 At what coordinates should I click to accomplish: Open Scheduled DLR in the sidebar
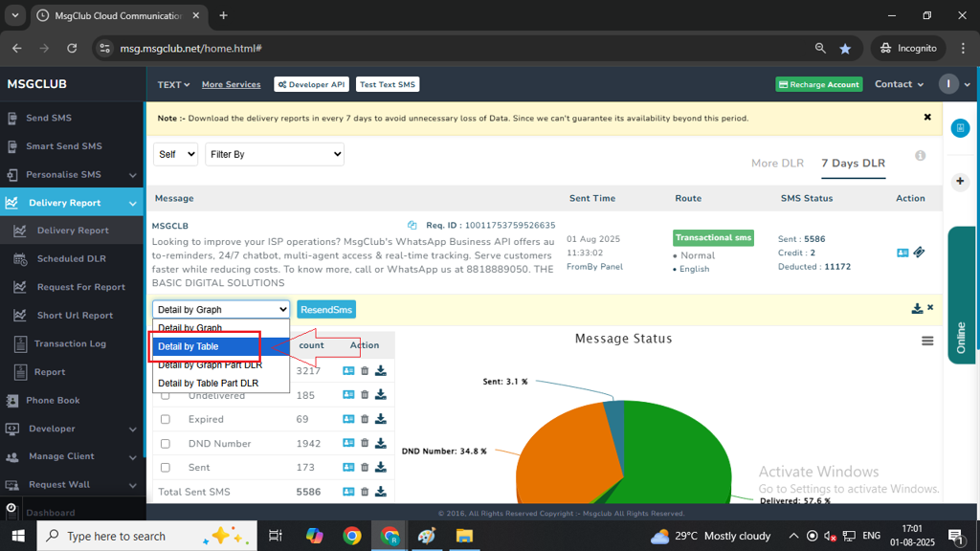click(72, 258)
